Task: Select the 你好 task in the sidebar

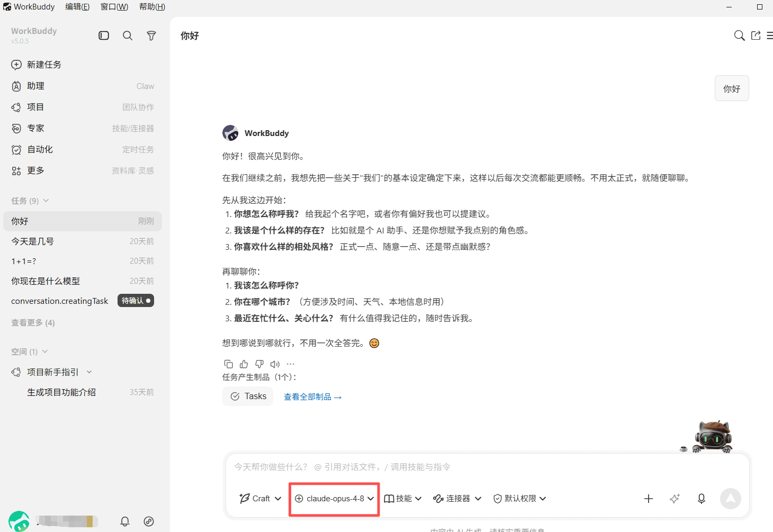Action: (83, 221)
